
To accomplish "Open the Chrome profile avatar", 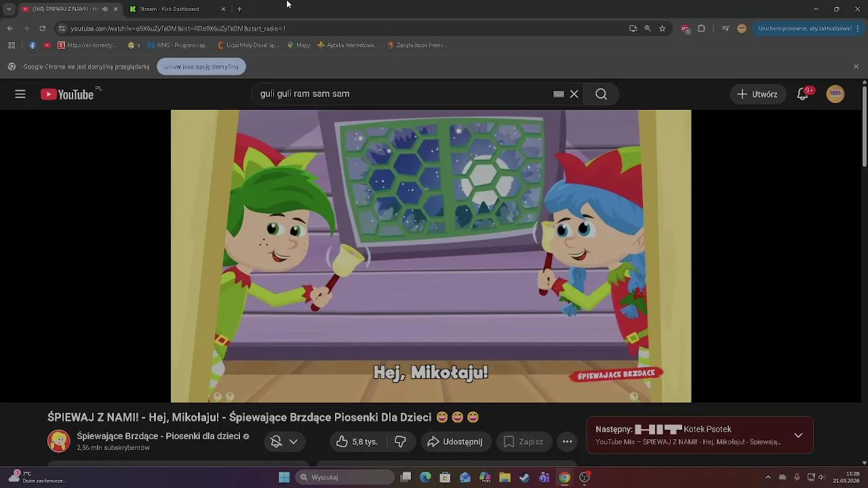I will point(742,28).
